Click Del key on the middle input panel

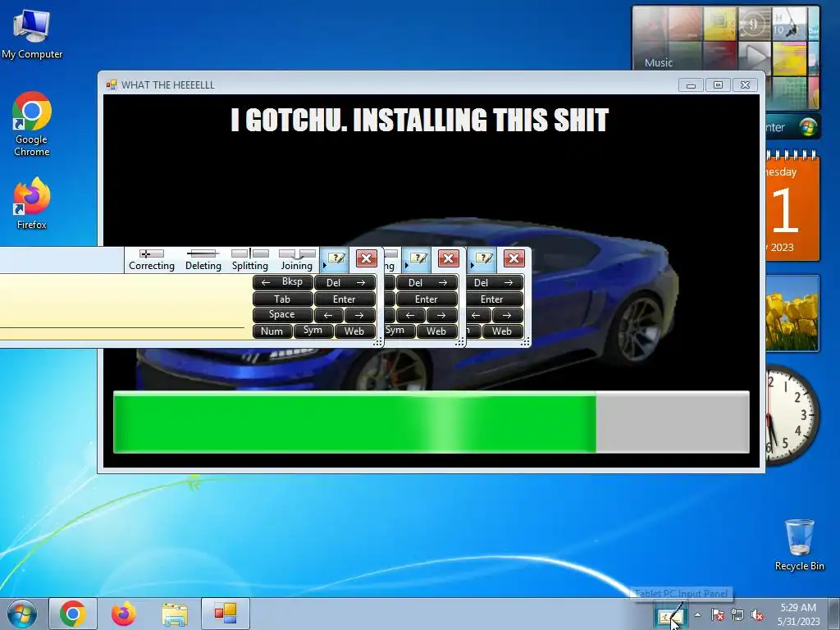(x=427, y=282)
